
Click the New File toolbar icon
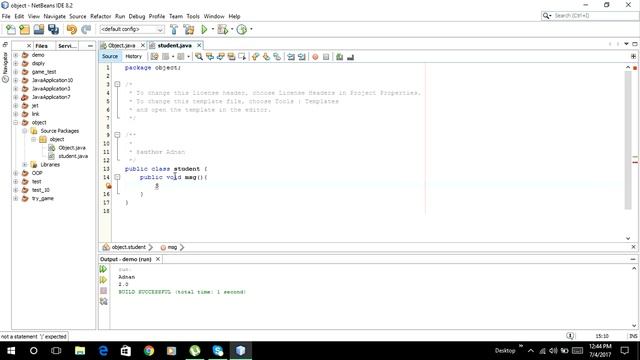pyautogui.click(x=11, y=29)
